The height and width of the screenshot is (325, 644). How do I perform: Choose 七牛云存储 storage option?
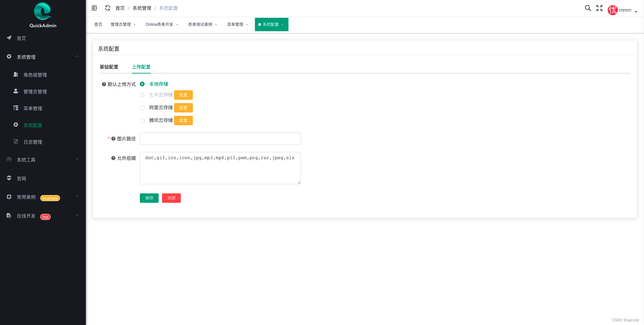tap(142, 95)
